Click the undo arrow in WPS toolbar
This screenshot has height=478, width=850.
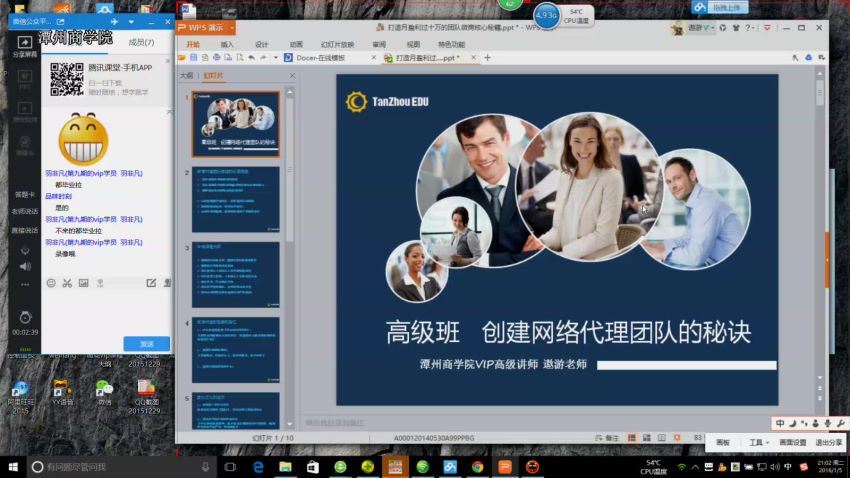point(252,57)
